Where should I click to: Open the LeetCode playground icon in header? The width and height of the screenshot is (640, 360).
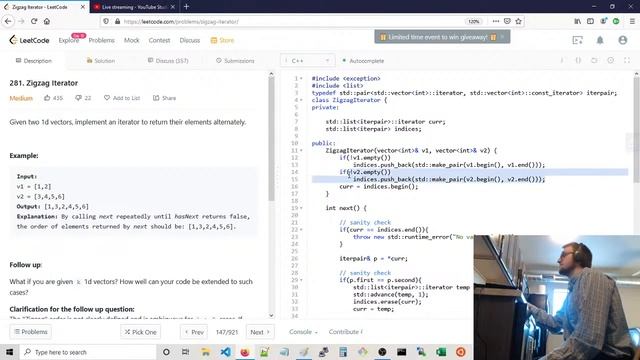tap(578, 40)
